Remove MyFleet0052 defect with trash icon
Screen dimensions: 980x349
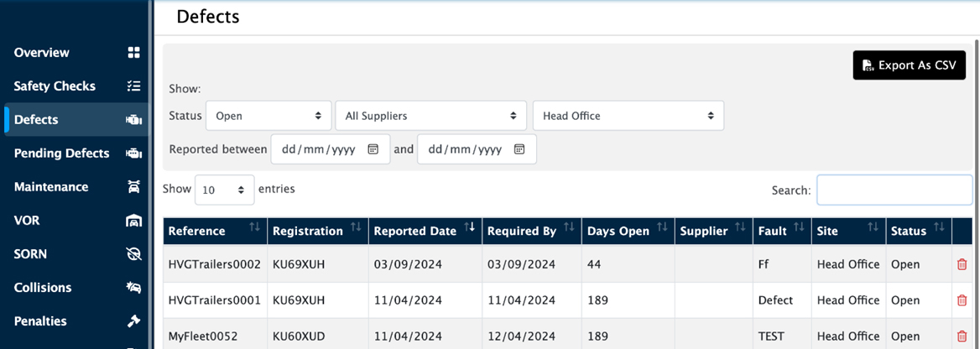962,336
